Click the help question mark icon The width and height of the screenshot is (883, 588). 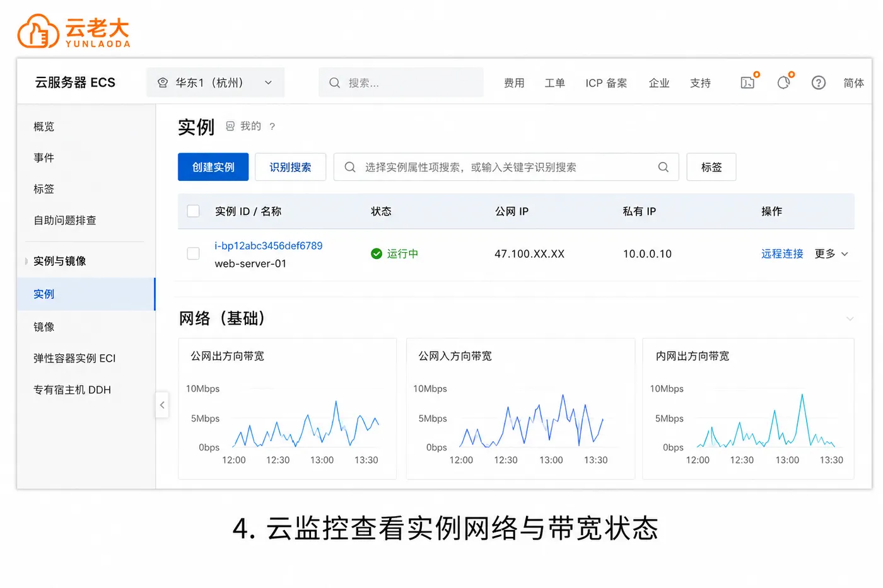pos(818,83)
